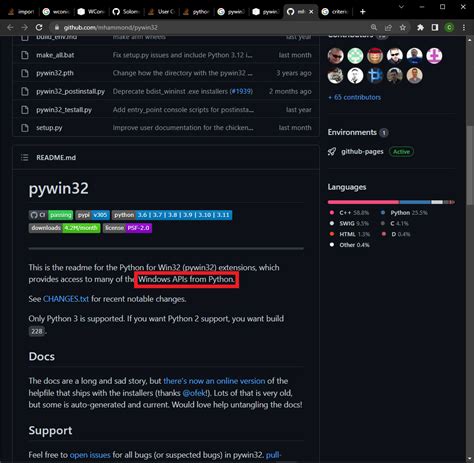This screenshot has width=474, height=463.
Task: Switch to the 'Solom' GitHub tab
Action: click(126, 12)
